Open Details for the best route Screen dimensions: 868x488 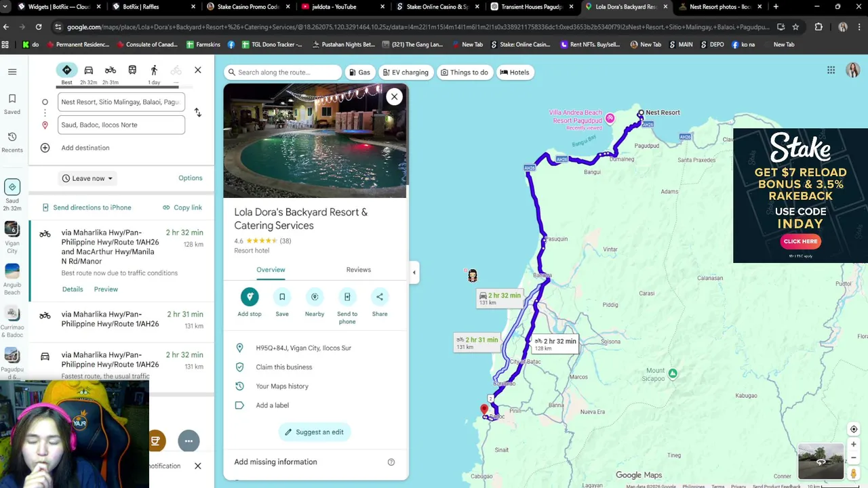pos(73,289)
